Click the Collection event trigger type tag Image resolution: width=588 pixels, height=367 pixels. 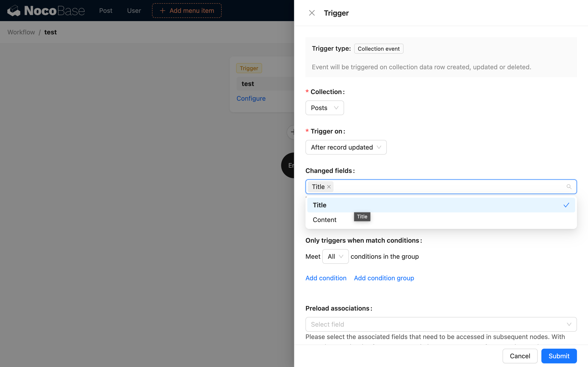click(378, 49)
